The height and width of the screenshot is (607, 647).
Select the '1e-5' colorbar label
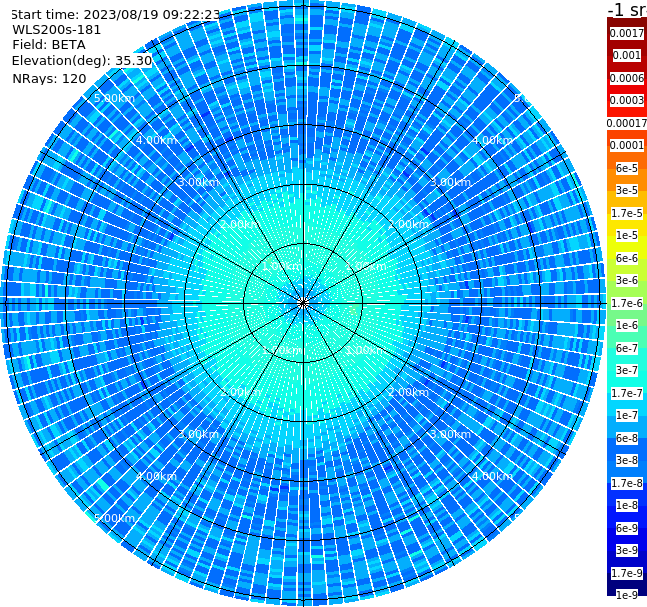(x=627, y=235)
